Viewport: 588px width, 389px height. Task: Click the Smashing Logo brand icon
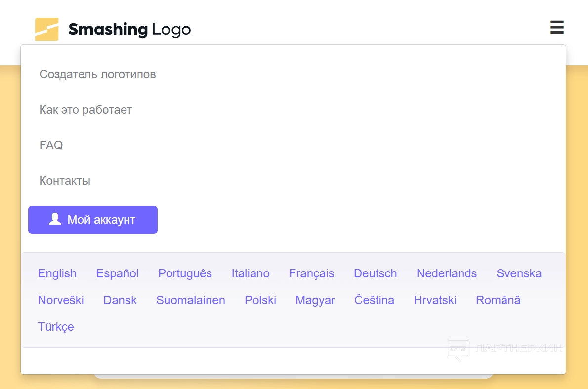(47, 30)
